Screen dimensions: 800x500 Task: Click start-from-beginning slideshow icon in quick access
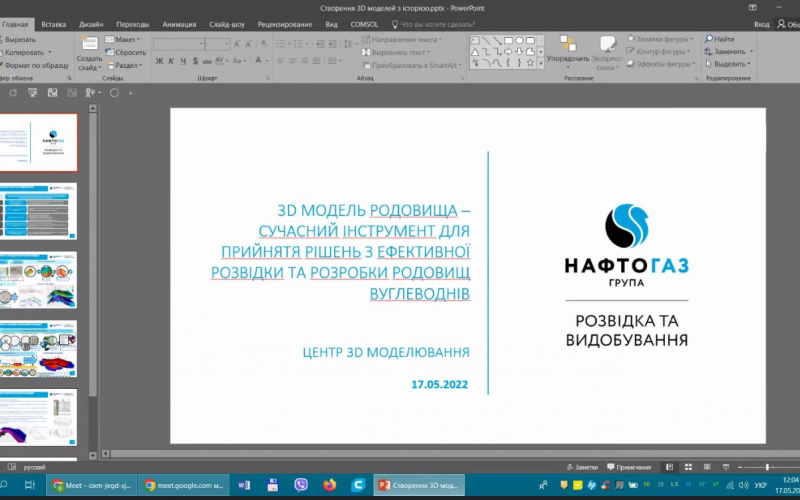tap(33, 93)
